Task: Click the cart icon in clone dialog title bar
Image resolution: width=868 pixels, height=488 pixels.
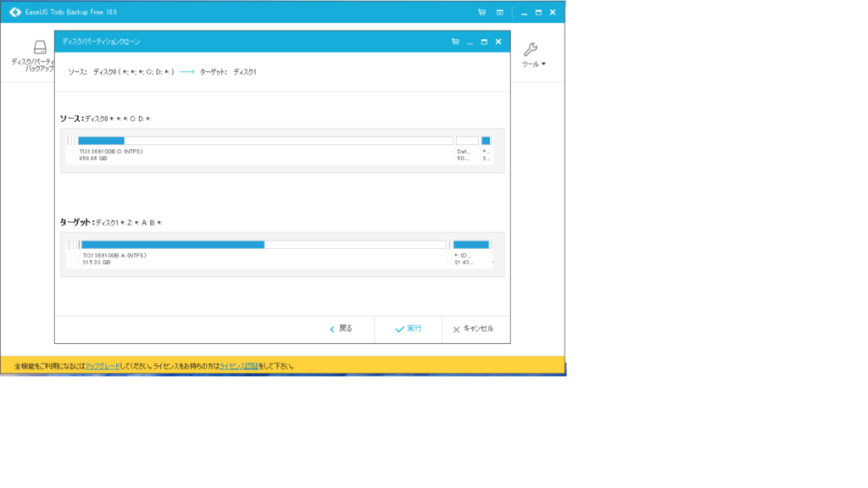Action: [455, 42]
